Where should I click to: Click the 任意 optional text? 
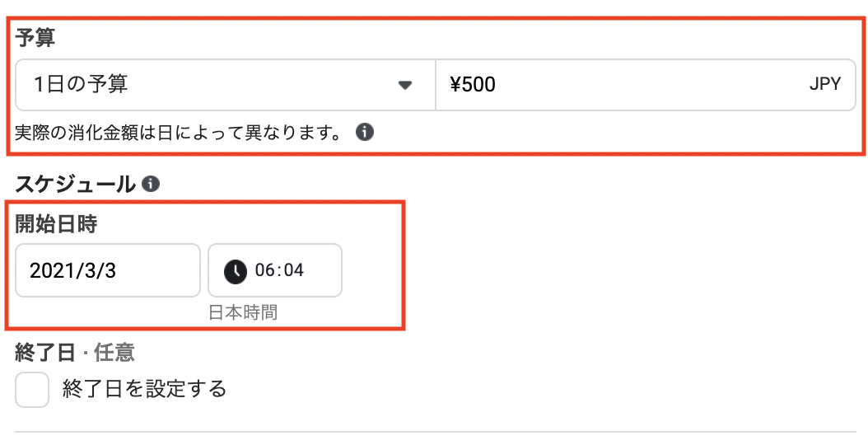pyautogui.click(x=114, y=353)
